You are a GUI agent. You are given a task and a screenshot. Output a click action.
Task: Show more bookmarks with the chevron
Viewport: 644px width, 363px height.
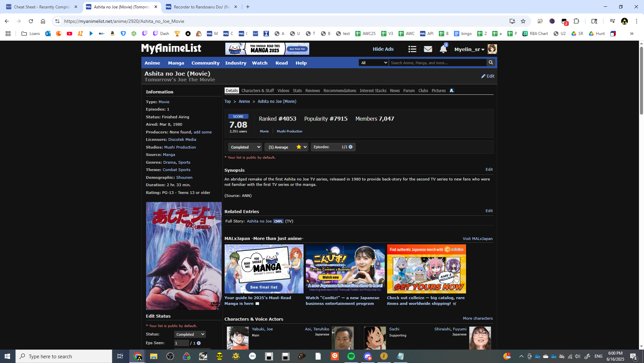click(632, 34)
